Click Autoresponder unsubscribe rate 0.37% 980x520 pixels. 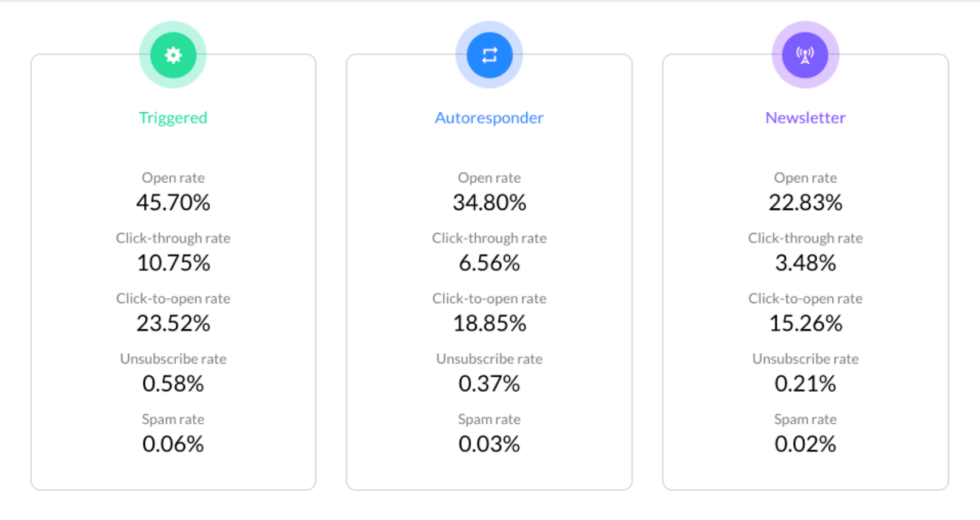489,384
